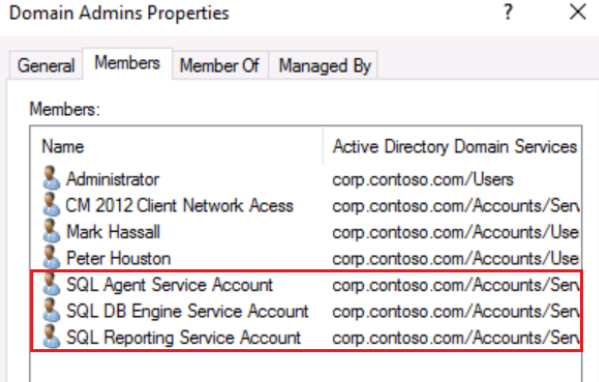Click the corp.contoso.com/Users folder path
Viewport: 599px width, 382px height.
[423, 180]
